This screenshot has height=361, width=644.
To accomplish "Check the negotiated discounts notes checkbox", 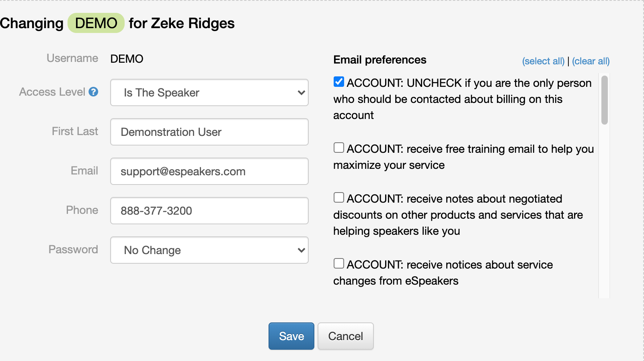I will [339, 198].
